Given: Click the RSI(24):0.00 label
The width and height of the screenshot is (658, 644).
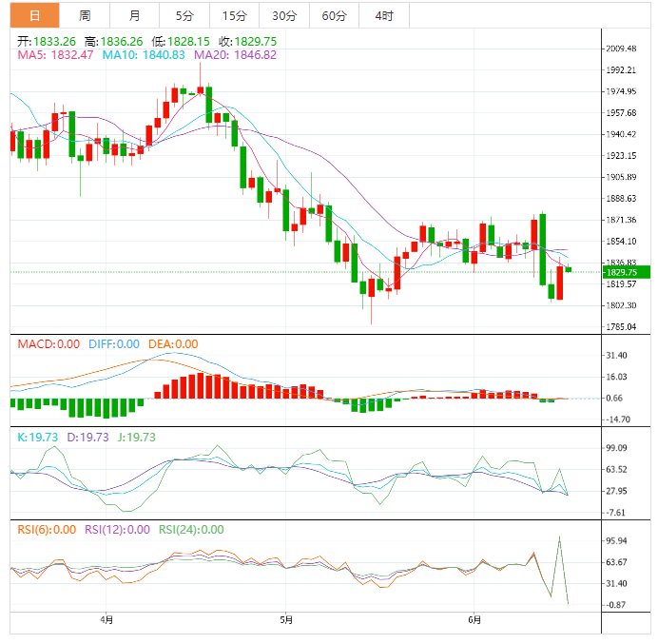Looking at the screenshot, I should [x=191, y=530].
